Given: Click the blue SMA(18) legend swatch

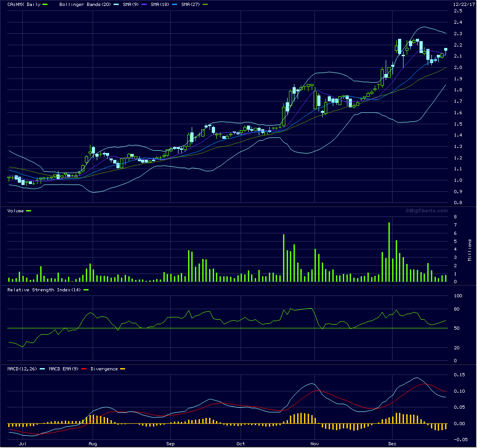Looking at the screenshot, I should (175, 5).
